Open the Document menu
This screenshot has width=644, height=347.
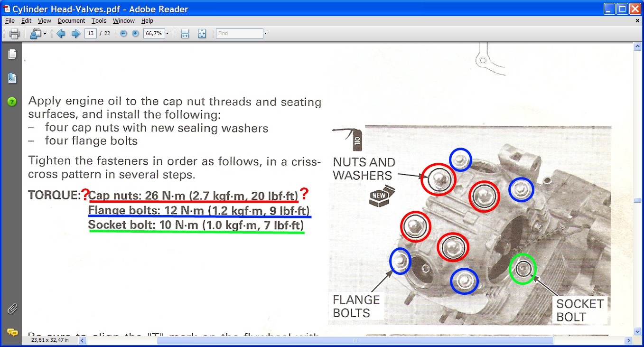tap(71, 21)
